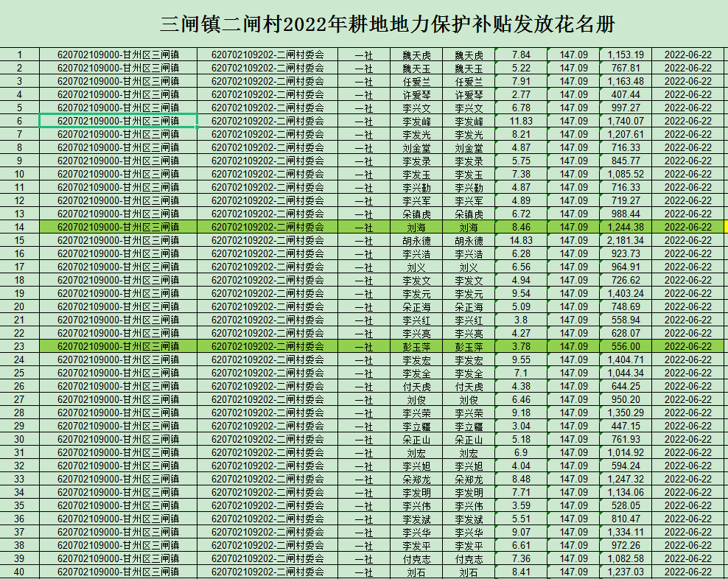The width and height of the screenshot is (728, 579).
Task: Select the highlighted amount 556.00 in row 23
Action: tap(626, 346)
